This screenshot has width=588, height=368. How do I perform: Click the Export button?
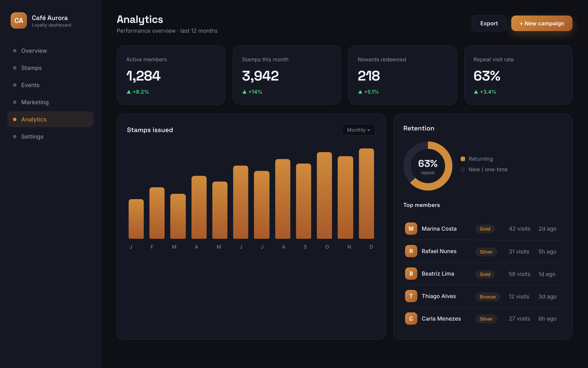(489, 23)
